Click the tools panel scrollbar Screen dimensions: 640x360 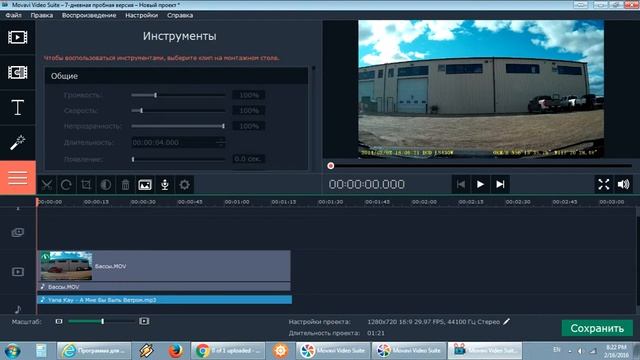pos(313,118)
